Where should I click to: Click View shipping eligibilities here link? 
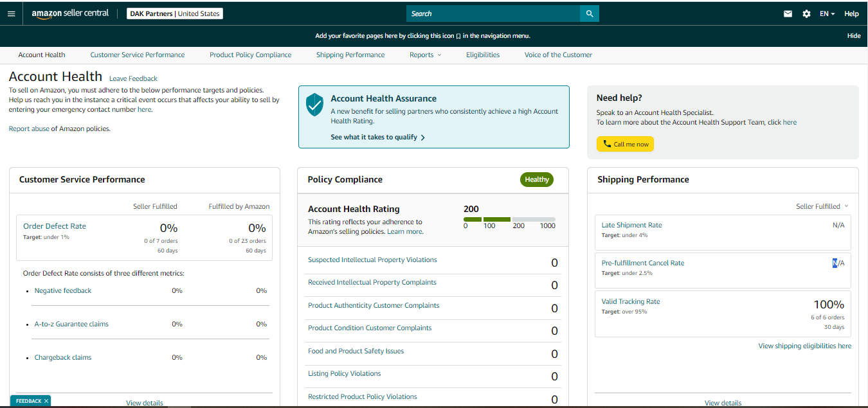(x=805, y=346)
